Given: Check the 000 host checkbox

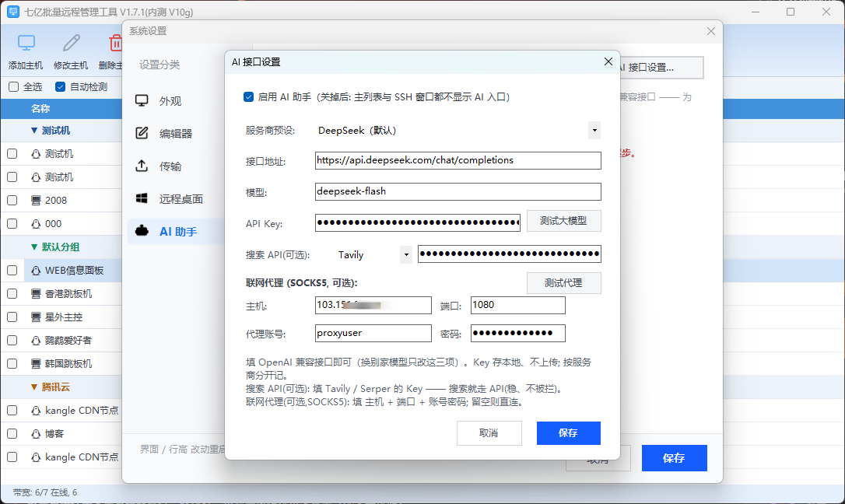Looking at the screenshot, I should click(x=12, y=223).
